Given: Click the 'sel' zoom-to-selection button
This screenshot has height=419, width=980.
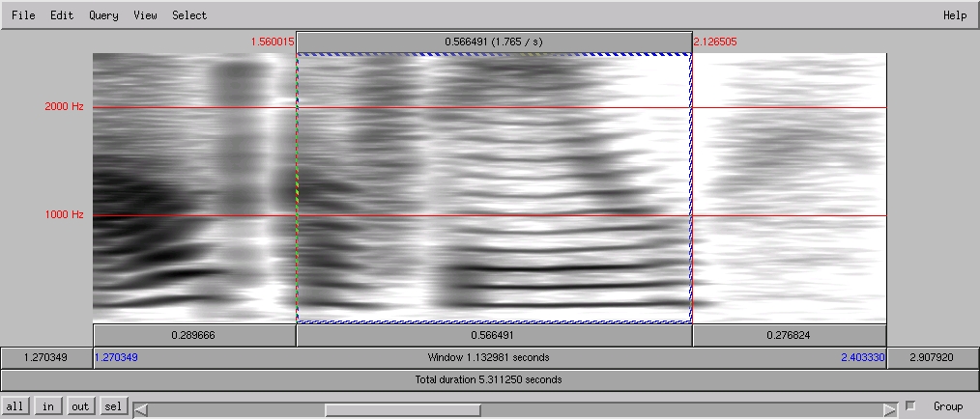Looking at the screenshot, I should 113,406.
